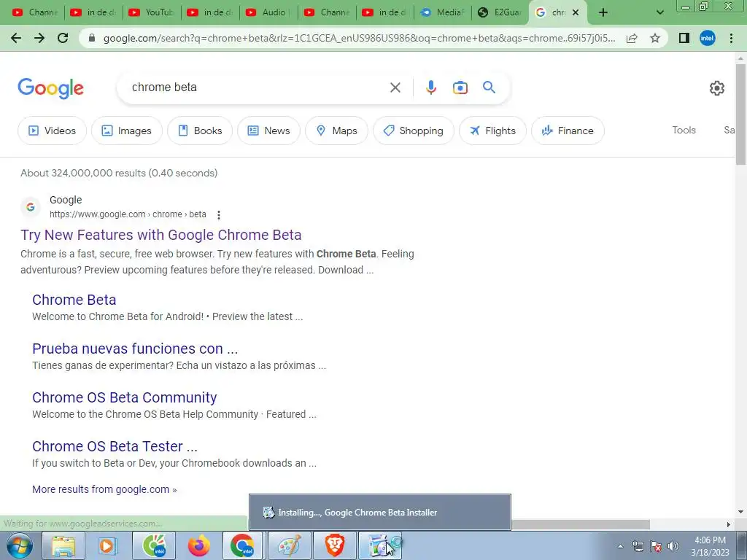Share this page via the share icon
This screenshot has height=560, width=747.
(x=632, y=38)
